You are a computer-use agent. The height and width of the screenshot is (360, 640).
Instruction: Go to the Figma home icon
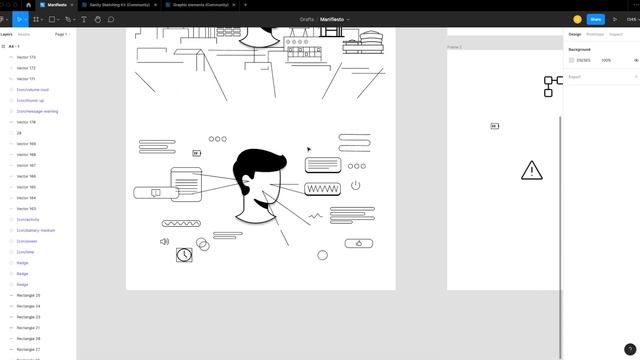tap(28, 5)
